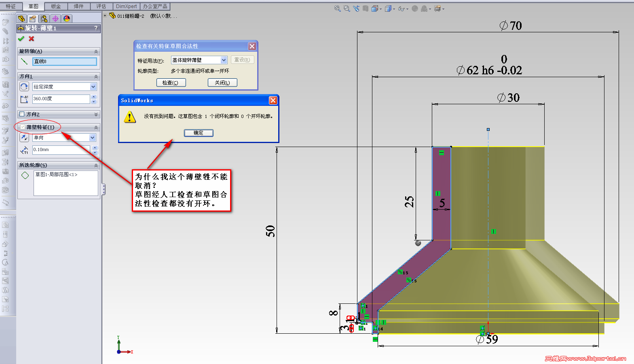The width and height of the screenshot is (634, 364).
Task: Collapse the 方向1 section
Action: tap(96, 77)
